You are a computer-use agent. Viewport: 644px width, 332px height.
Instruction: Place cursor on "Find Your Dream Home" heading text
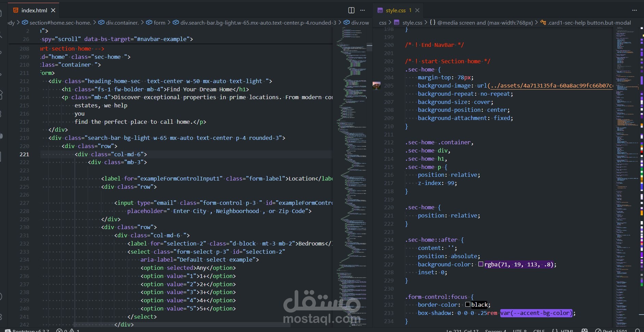point(200,89)
